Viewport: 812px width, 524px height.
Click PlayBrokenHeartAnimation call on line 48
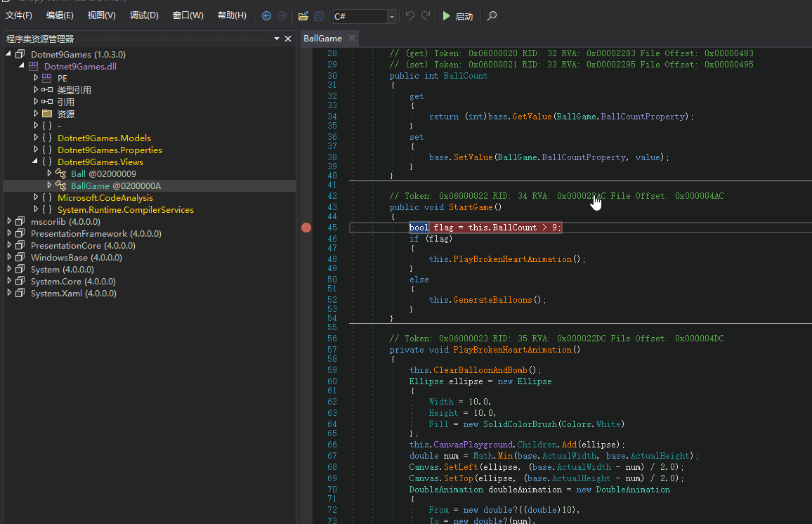[512, 259]
